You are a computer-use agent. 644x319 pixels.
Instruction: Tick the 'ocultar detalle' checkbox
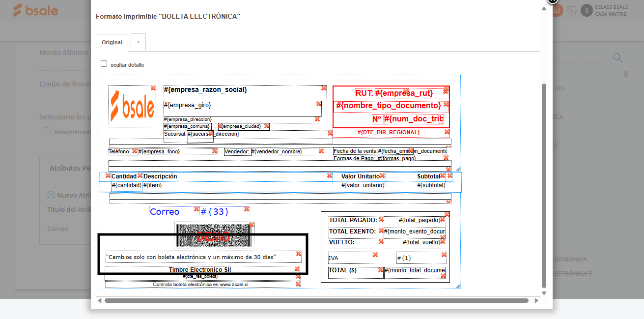pyautogui.click(x=104, y=64)
